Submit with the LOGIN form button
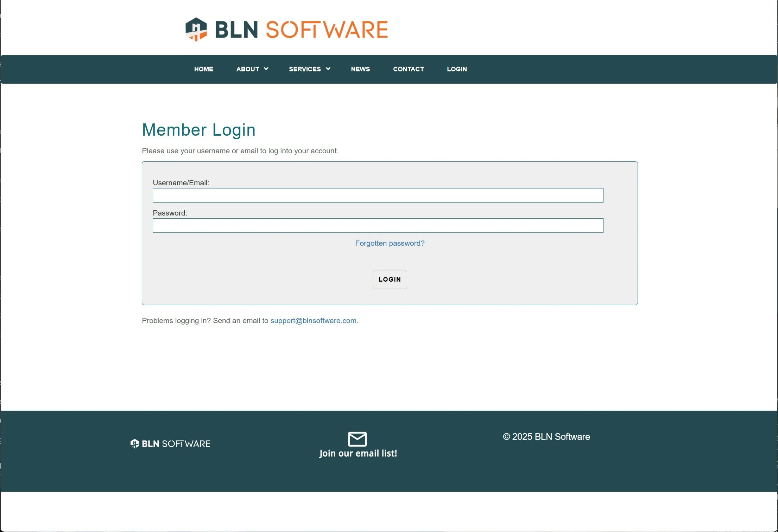778x532 pixels. (x=390, y=280)
